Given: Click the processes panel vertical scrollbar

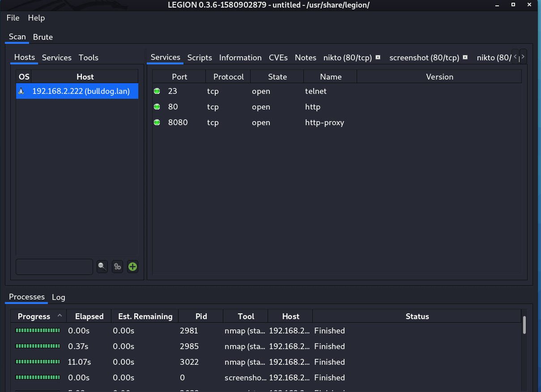Looking at the screenshot, I should coord(524,325).
